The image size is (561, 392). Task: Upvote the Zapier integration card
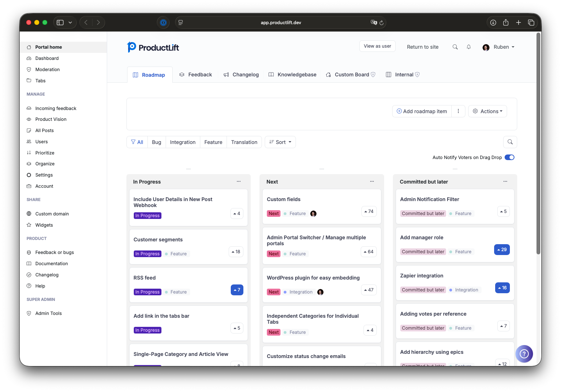[x=502, y=288]
